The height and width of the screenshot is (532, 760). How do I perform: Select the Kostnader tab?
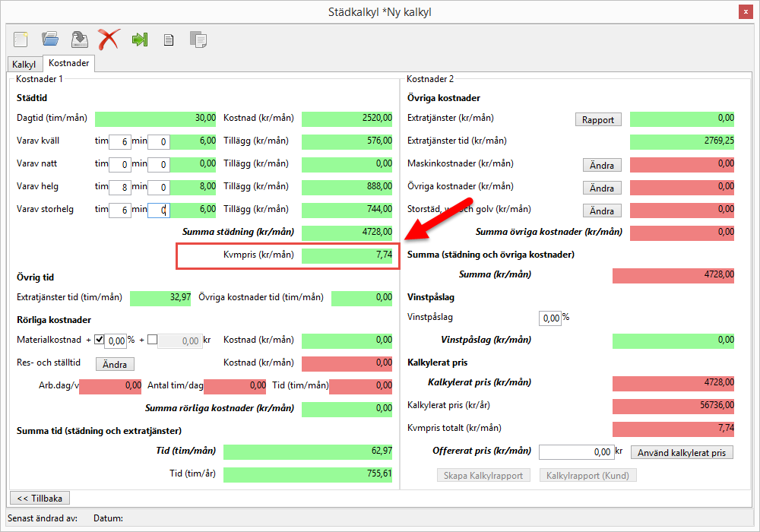point(69,64)
